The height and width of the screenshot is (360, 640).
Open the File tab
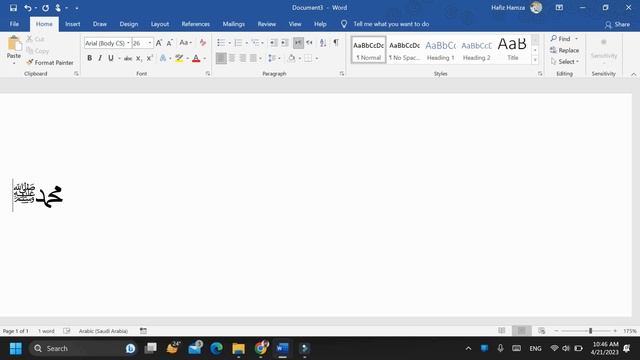coord(14,24)
